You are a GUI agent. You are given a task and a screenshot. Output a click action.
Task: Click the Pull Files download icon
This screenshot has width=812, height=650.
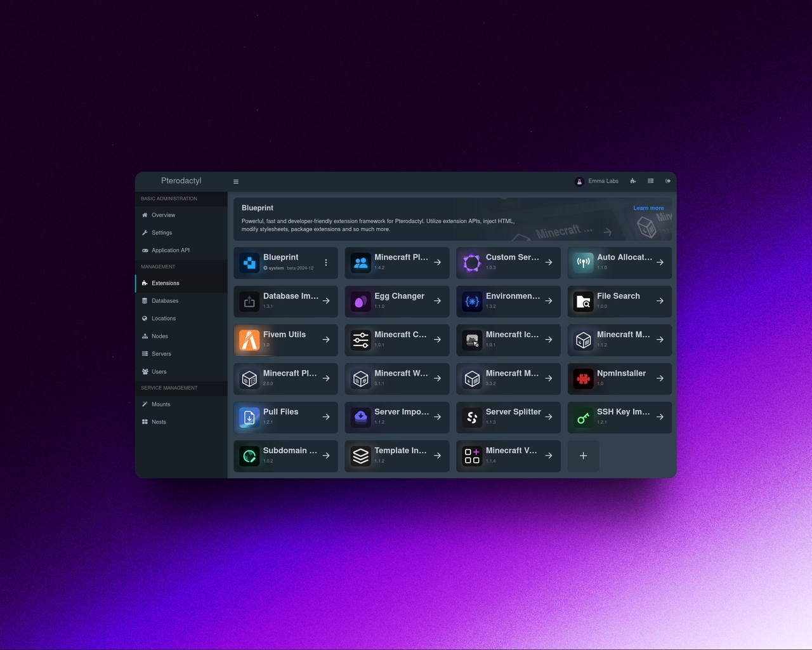(x=249, y=417)
